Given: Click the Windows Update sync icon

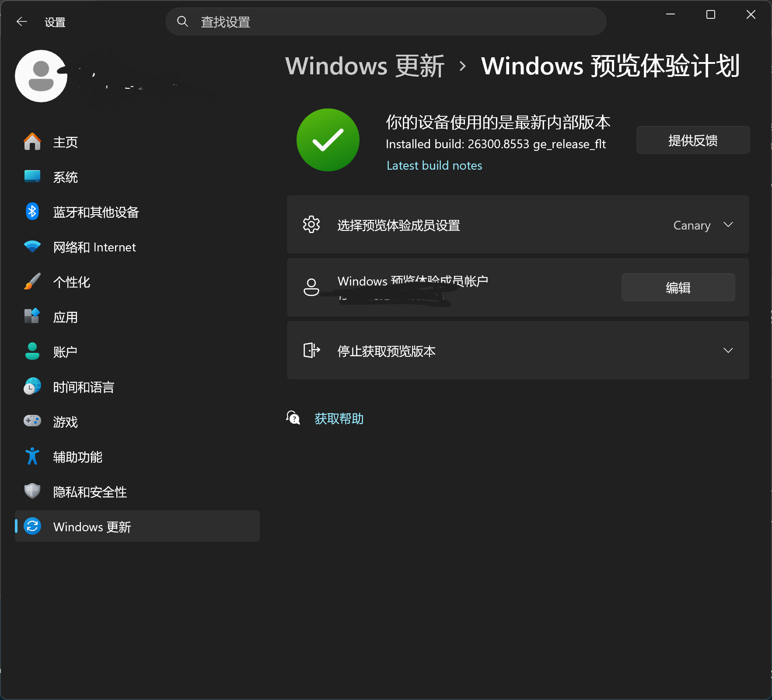Looking at the screenshot, I should [x=32, y=526].
